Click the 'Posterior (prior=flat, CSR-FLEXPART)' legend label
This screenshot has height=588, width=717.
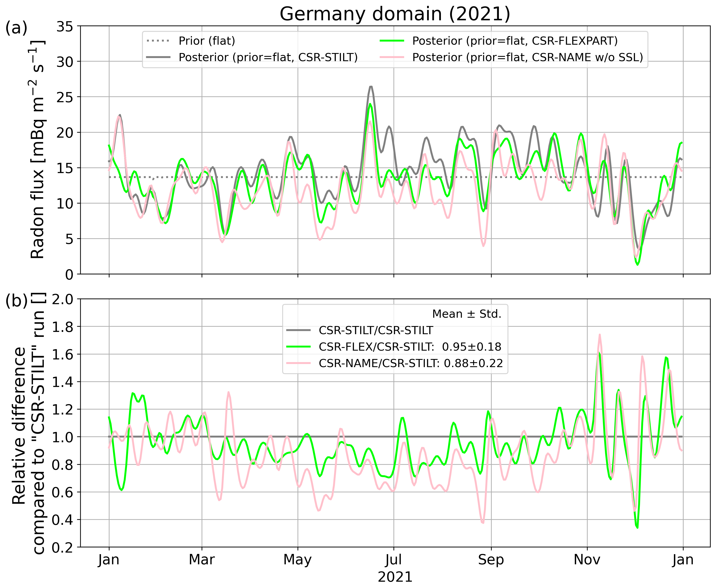point(515,41)
